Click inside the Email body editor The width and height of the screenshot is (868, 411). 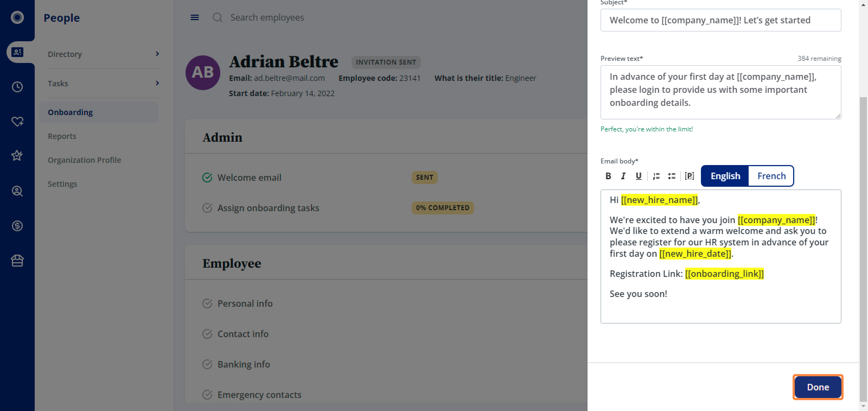(x=721, y=256)
